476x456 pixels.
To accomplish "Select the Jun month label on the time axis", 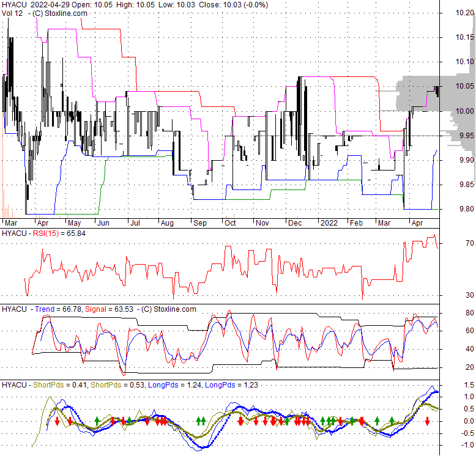I will click(103, 223).
